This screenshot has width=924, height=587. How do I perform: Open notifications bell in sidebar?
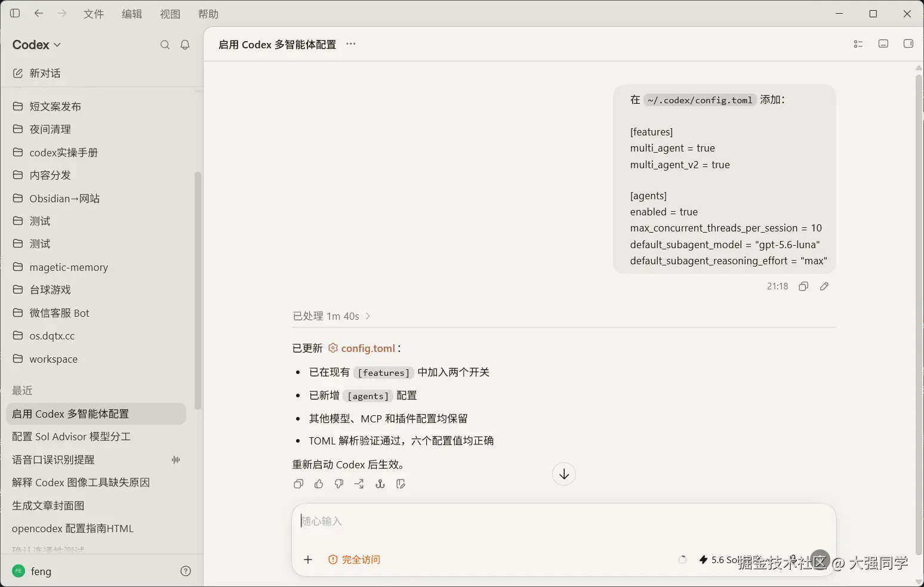coord(185,45)
